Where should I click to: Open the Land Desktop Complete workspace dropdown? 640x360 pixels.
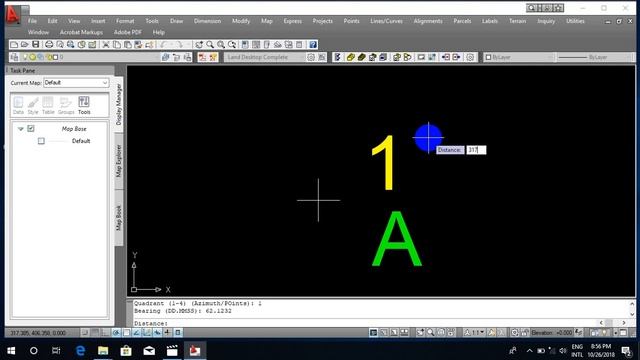pos(264,57)
